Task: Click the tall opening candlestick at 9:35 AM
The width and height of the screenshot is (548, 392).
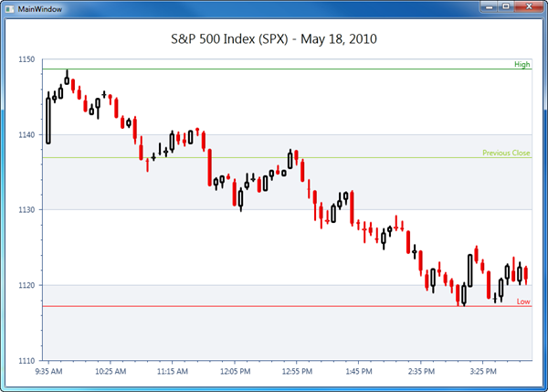Action: 48,119
